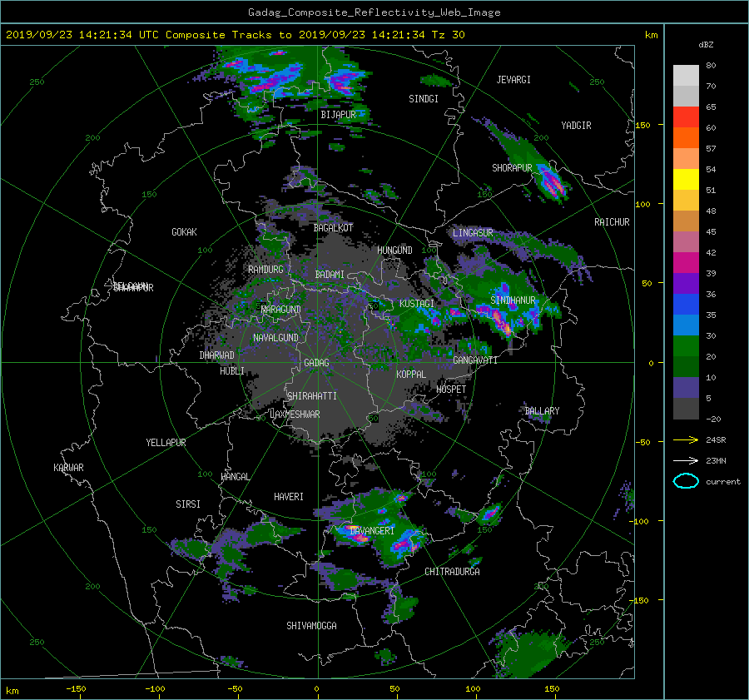The width and height of the screenshot is (749, 700).
Task: Click the red 60 dBZ legend swatch
Action: coord(686,117)
